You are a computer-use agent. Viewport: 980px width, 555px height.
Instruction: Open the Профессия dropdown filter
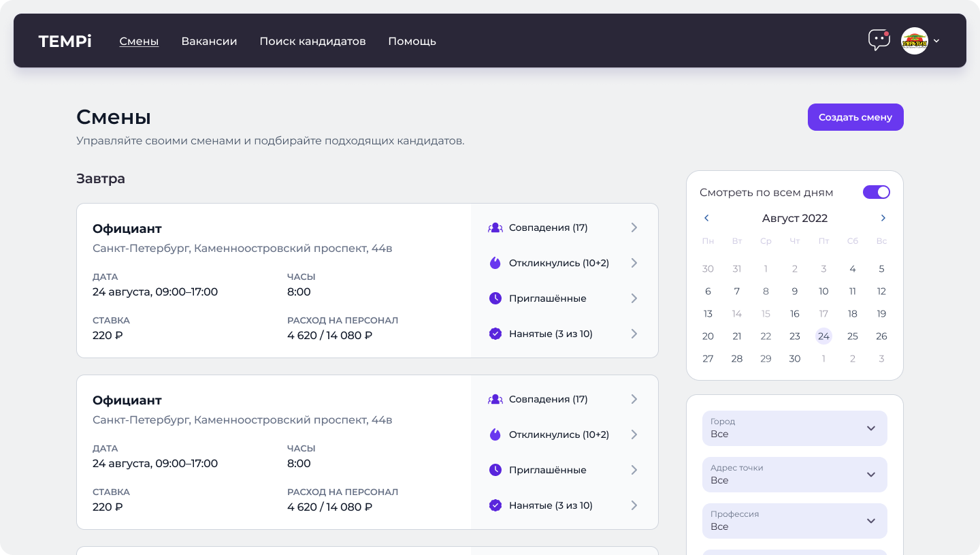pos(795,521)
